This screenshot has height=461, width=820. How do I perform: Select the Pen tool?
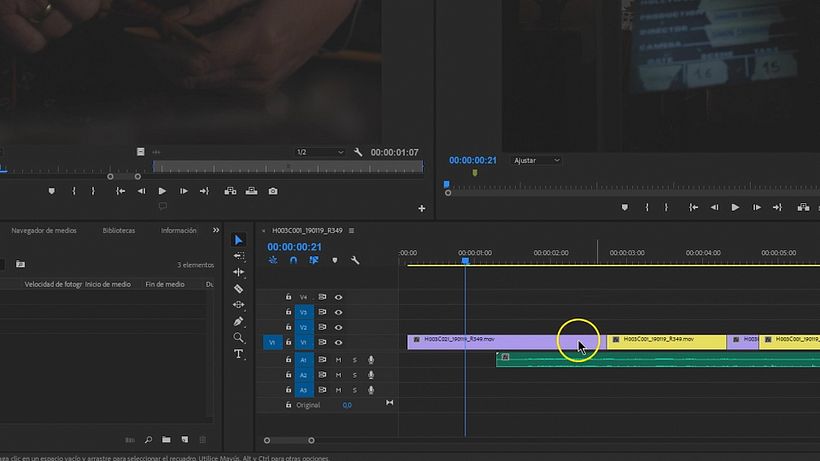point(238,321)
